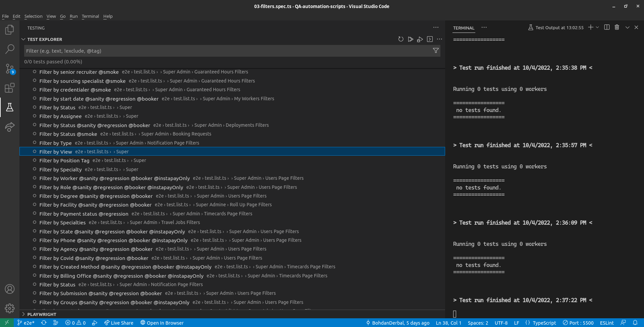Open errors and warnings count in status bar

pos(75,323)
